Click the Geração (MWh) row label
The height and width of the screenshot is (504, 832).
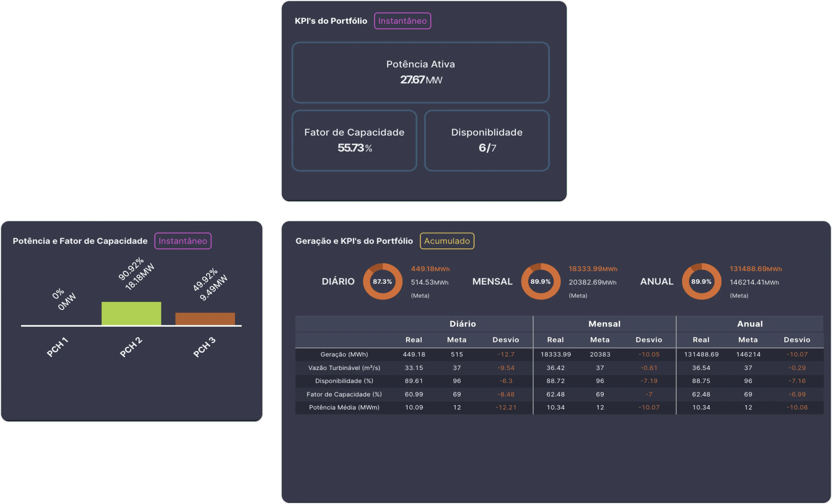(x=344, y=354)
